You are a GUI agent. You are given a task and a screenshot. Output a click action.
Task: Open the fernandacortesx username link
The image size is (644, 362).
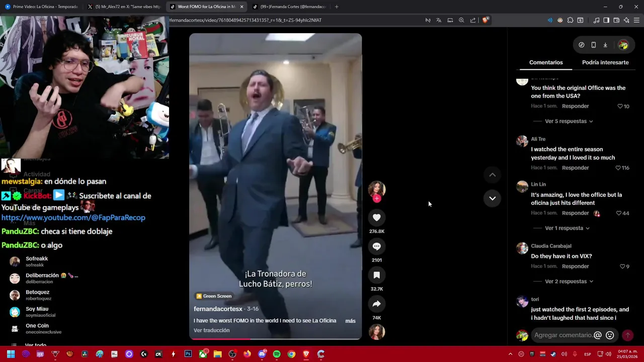[218, 309]
